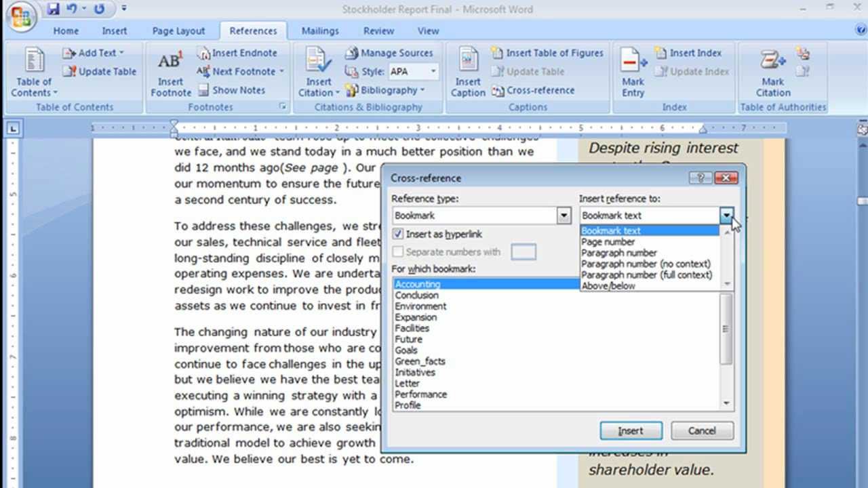Image resolution: width=868 pixels, height=488 pixels.
Task: Open Manage Sources
Action: point(389,53)
